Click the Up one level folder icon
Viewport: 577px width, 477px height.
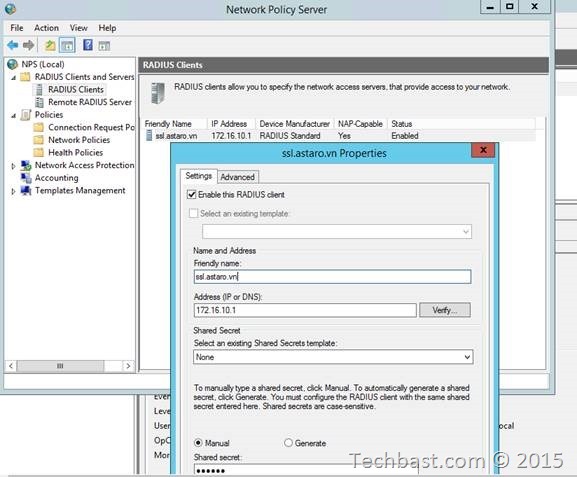click(x=50, y=46)
